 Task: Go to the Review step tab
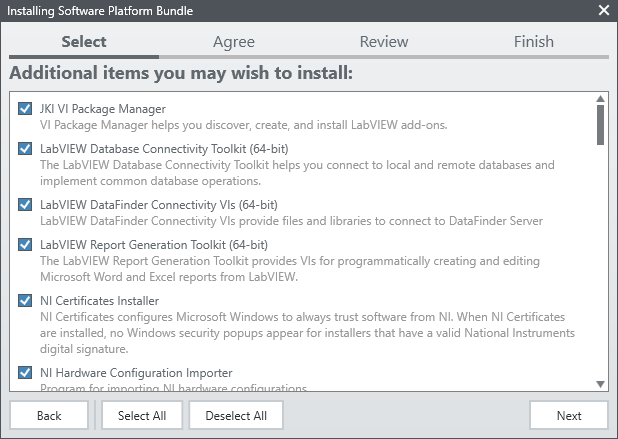[384, 42]
